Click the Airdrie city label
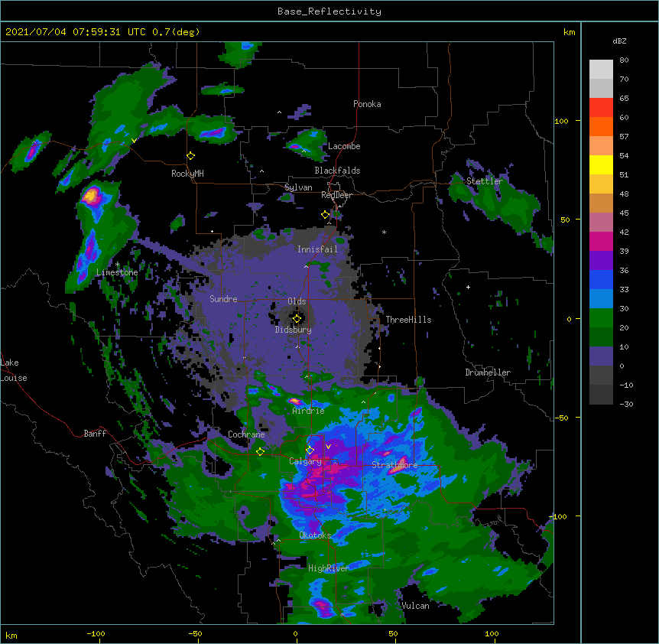The image size is (659, 644). coord(309,411)
